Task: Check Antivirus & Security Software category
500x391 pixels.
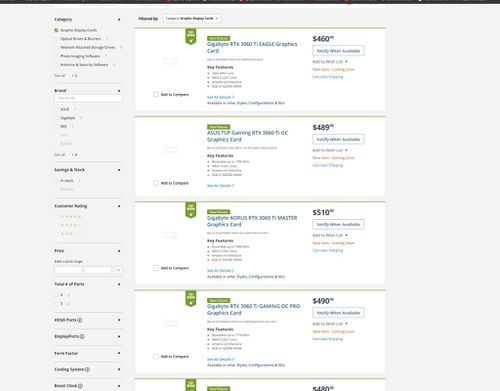Action: (x=56, y=65)
